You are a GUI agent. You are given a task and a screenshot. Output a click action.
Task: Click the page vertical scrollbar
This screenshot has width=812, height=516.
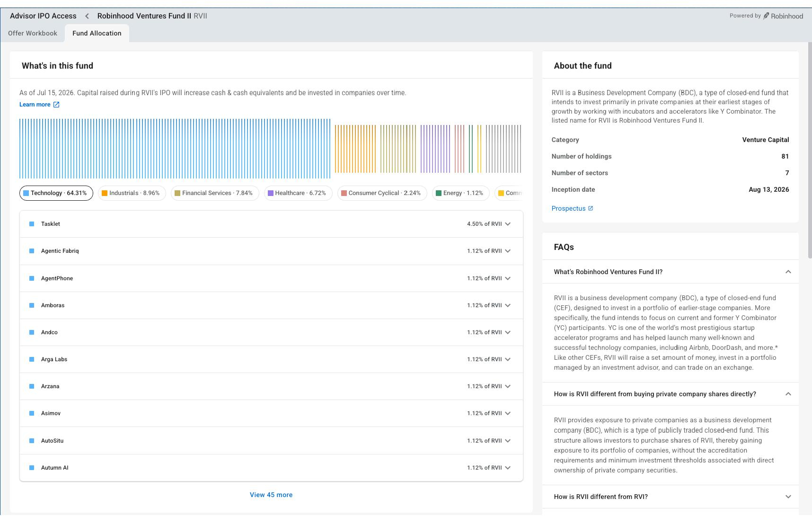810,150
